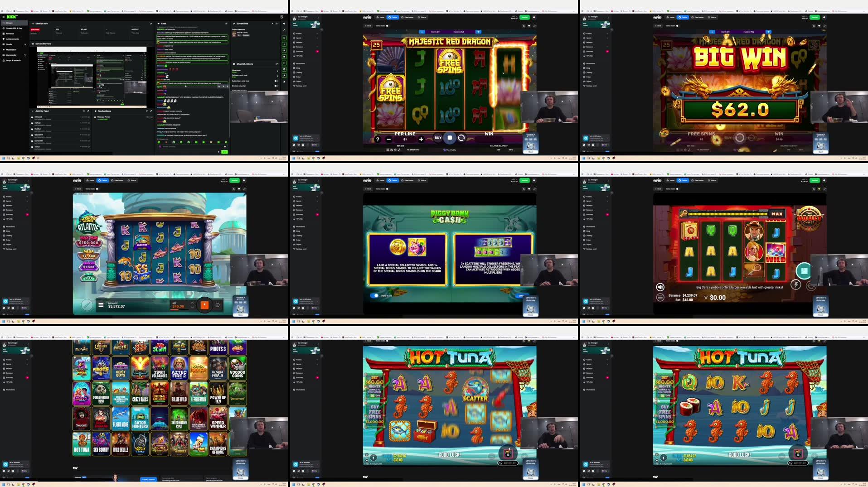Open Revenue in the Kick dashboard sidebar
868x487 pixels.
click(x=10, y=34)
